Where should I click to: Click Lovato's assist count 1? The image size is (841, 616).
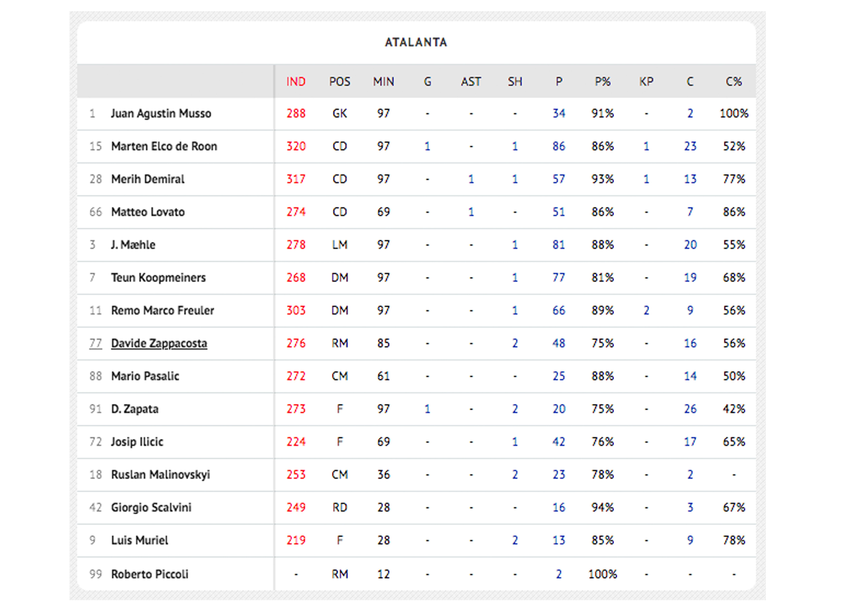pos(471,212)
